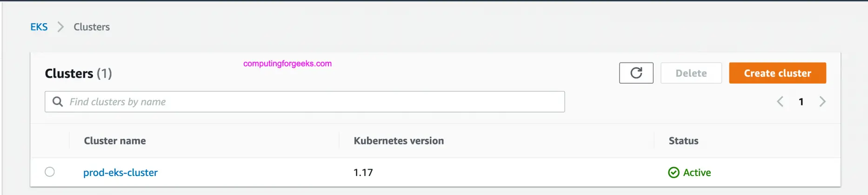The height and width of the screenshot is (195, 868).
Task: Open the prod-eks-cluster link
Action: (x=120, y=173)
